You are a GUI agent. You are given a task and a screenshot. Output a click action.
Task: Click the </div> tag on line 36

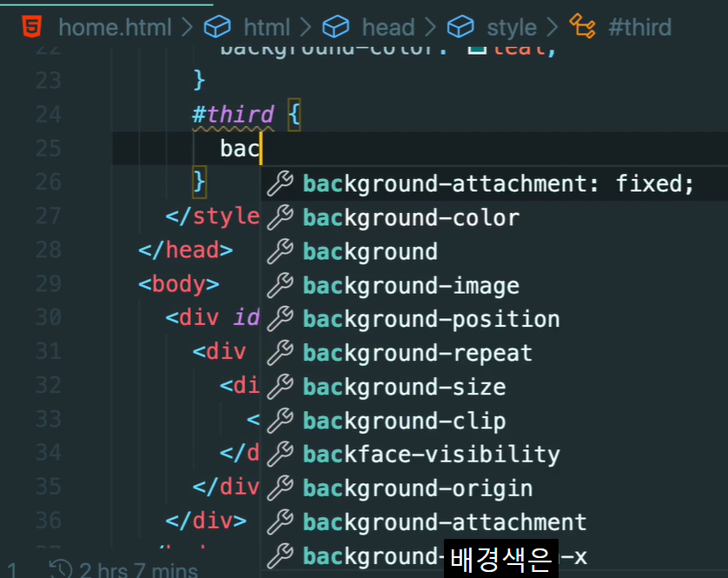tap(206, 521)
